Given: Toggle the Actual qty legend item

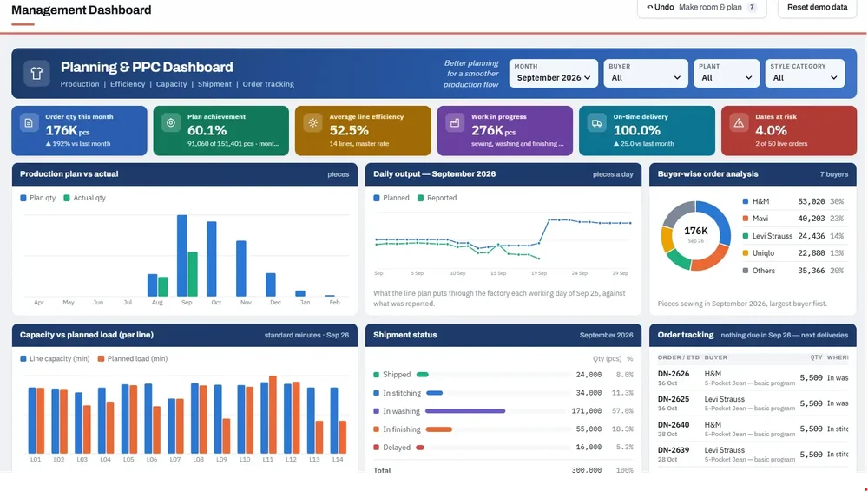Looking at the screenshot, I should (84, 198).
